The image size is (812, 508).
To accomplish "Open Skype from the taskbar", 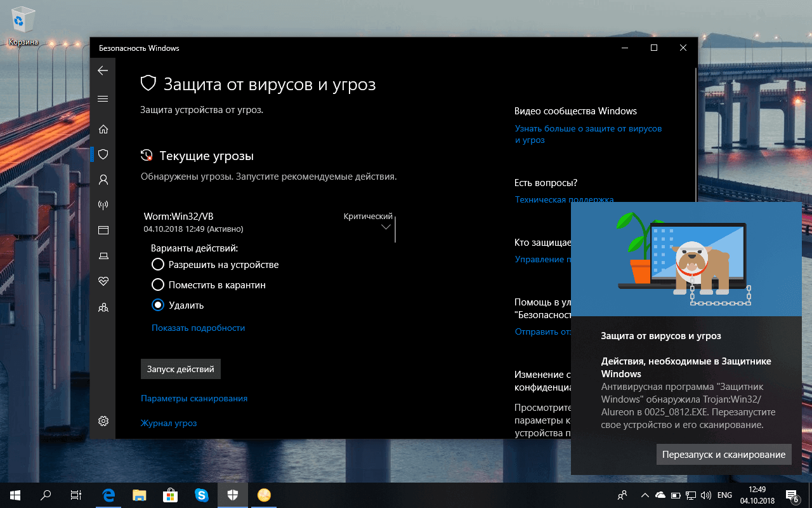I will [202, 495].
